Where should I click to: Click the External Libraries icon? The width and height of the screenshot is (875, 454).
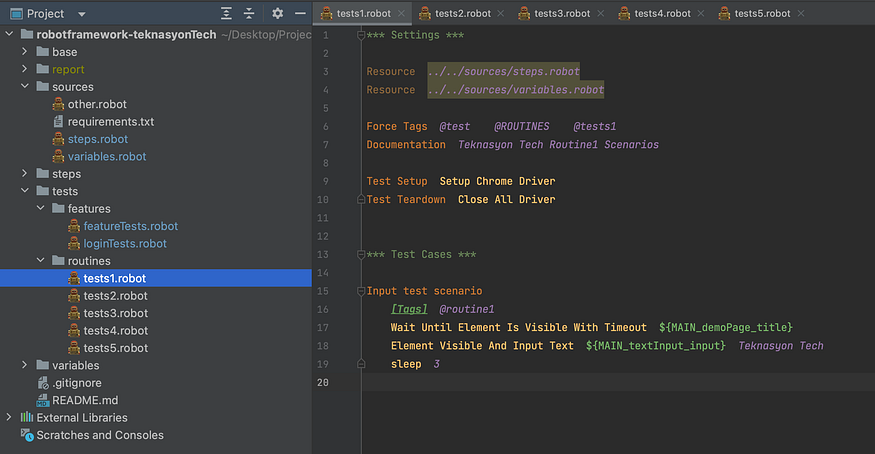27,417
